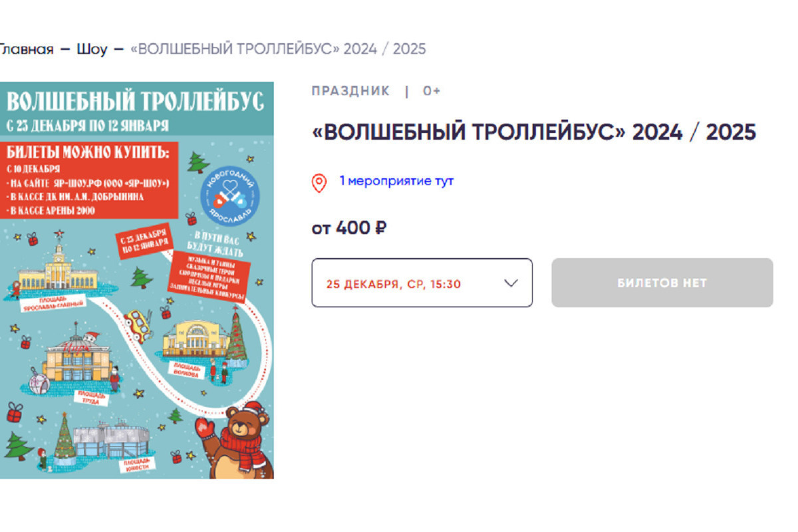Select the 'Волшебный троллейбус' 2024 / 2025 breadcrumb item
Image resolution: width=798 pixels, height=532 pixels.
(279, 49)
